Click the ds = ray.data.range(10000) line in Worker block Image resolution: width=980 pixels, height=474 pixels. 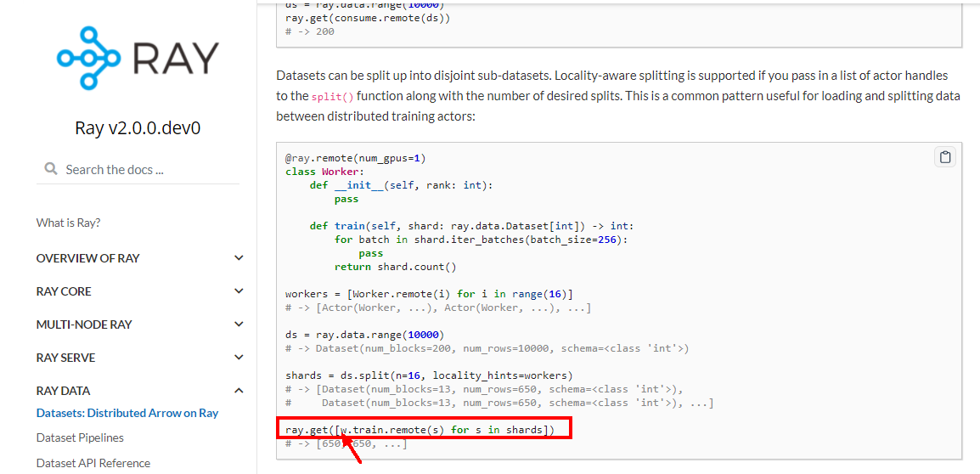pyautogui.click(x=364, y=335)
